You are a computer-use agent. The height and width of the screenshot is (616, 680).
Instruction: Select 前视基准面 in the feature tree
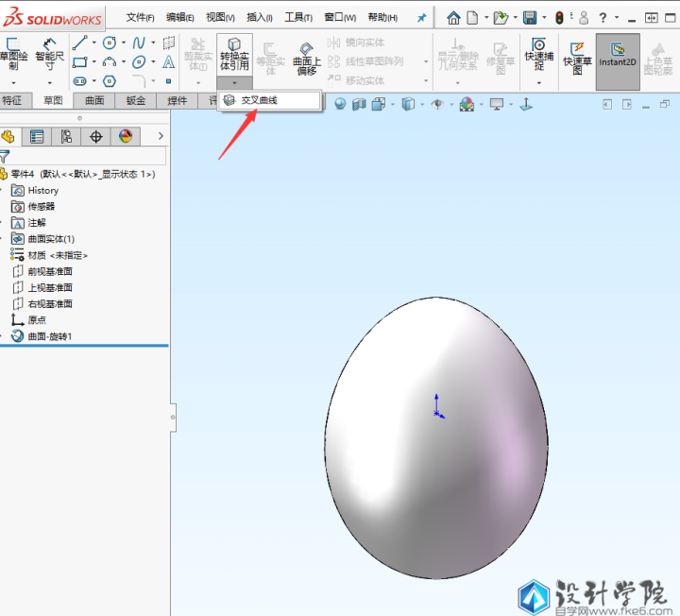[50, 271]
